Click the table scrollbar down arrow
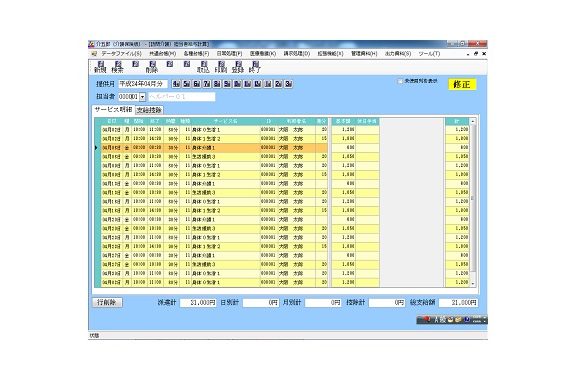575x380 pixels. tap(473, 284)
